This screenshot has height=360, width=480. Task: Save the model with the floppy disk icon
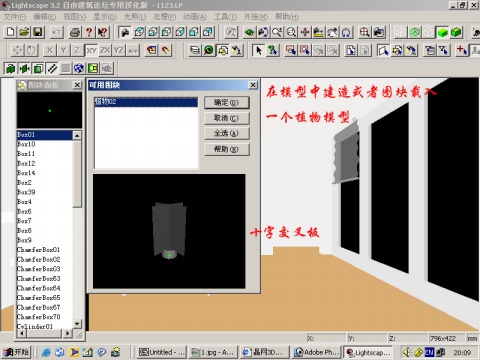coord(38,32)
